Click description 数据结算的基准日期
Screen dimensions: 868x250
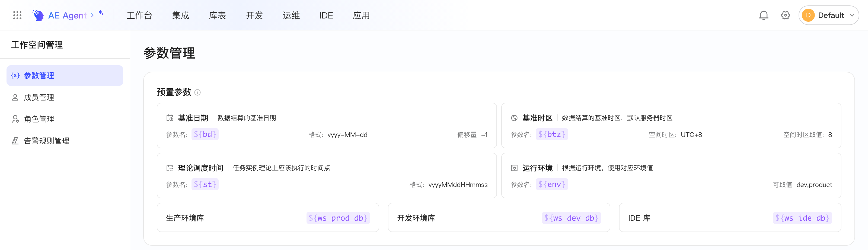point(247,118)
